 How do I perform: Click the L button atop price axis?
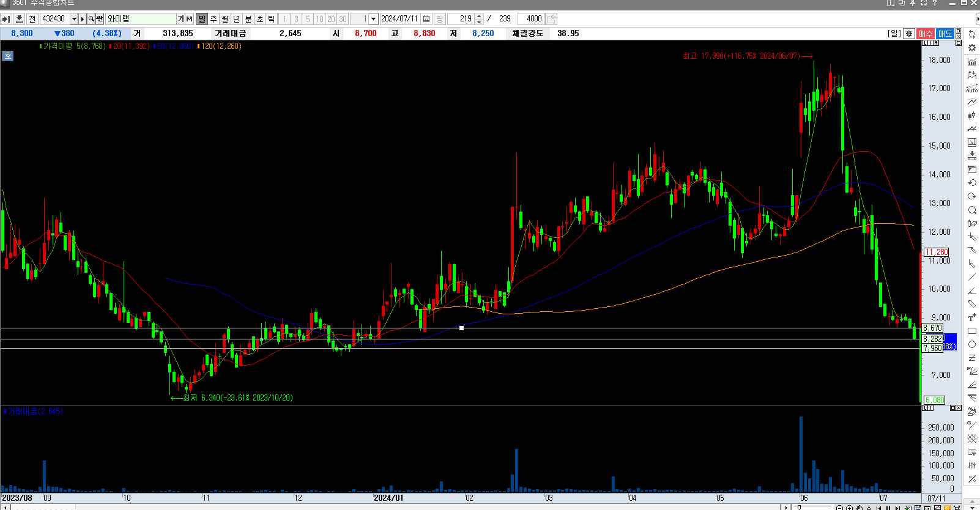pyautogui.click(x=926, y=43)
